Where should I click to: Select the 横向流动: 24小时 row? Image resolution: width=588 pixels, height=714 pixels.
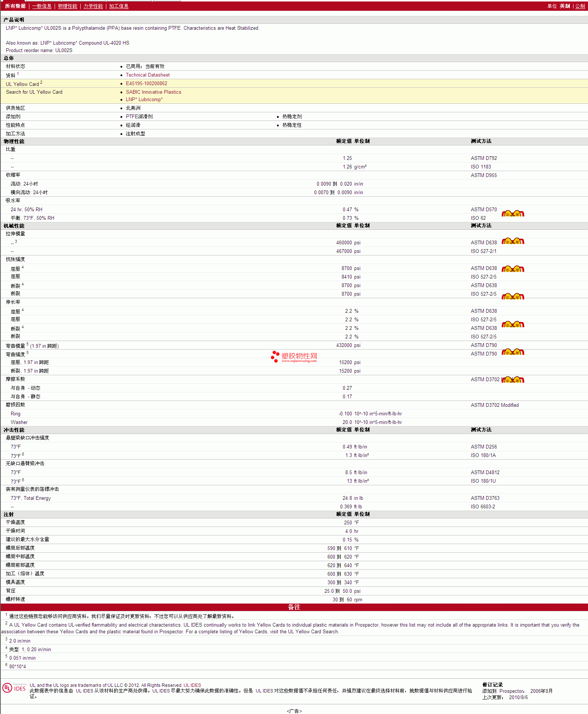(x=294, y=192)
